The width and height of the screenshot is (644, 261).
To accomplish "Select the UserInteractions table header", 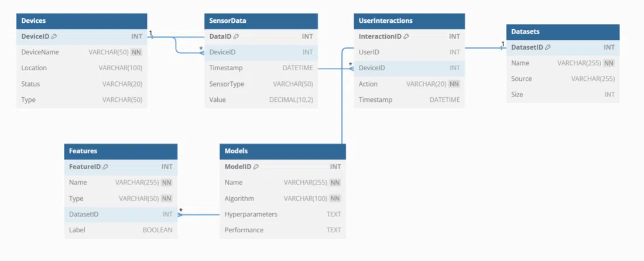I will 409,21.
